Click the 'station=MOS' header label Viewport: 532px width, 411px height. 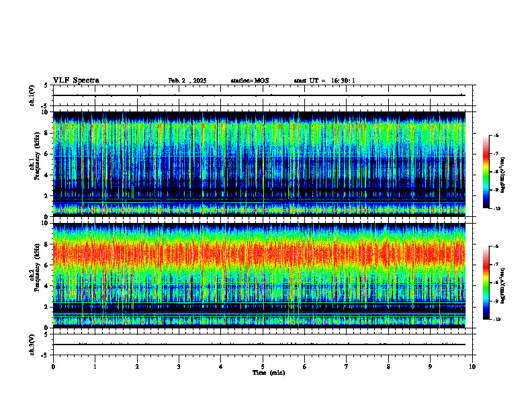250,81
